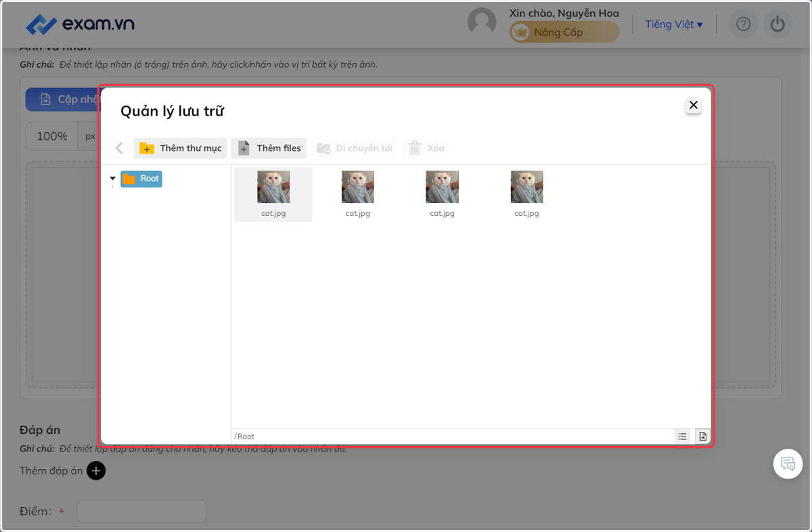Open the Tiếng Việt language dropdown
This screenshot has width=812, height=532.
(x=674, y=24)
